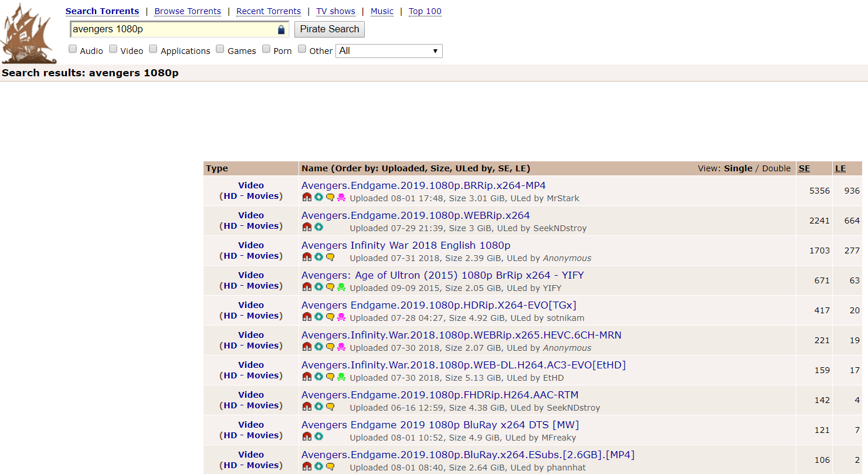Screen dimensions: 868x474
Task: Click green skull icon by YIFY upload
Action: [341, 287]
